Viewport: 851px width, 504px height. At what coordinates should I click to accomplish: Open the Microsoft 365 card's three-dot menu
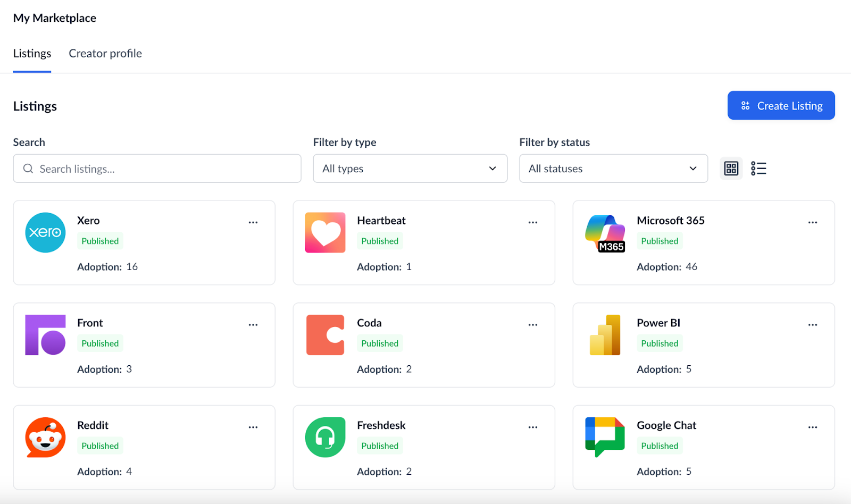[813, 222]
